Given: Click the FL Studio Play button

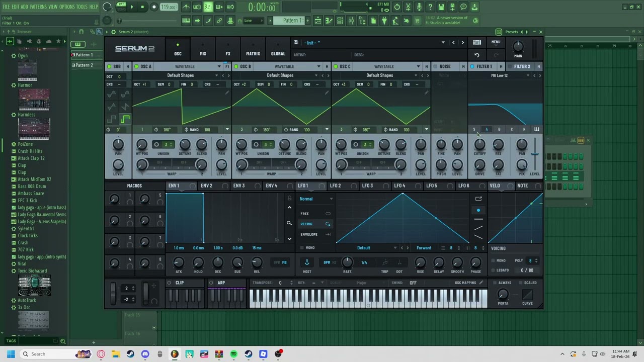Looking at the screenshot, I should pyautogui.click(x=132, y=7).
